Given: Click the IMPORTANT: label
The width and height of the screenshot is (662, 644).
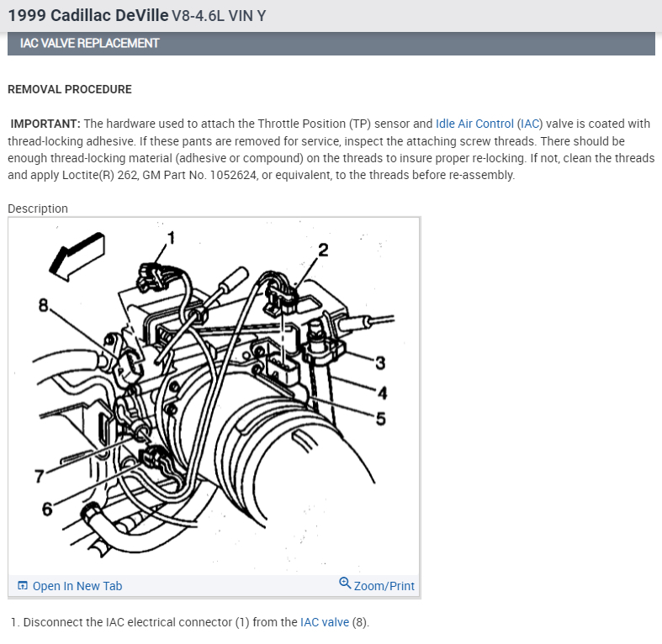Looking at the screenshot, I should (45, 124).
